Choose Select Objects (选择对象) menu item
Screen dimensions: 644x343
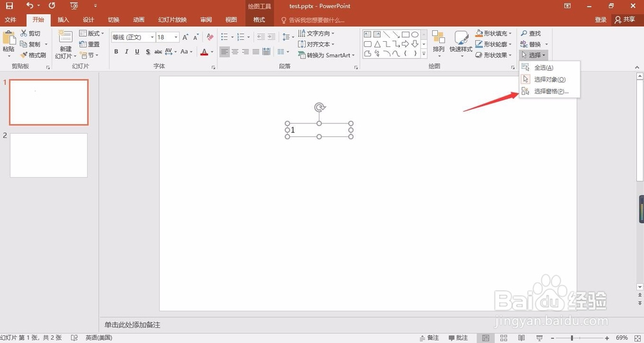tap(549, 79)
